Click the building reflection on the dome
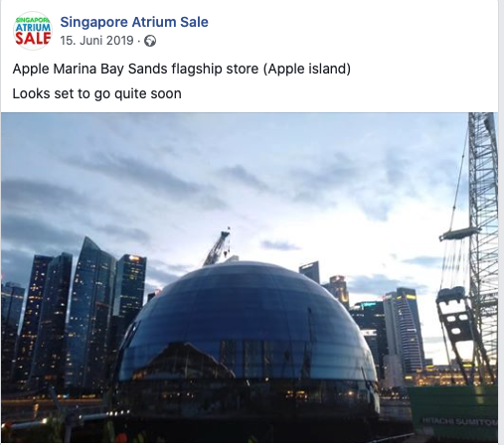This screenshot has height=445, width=504. [186, 361]
